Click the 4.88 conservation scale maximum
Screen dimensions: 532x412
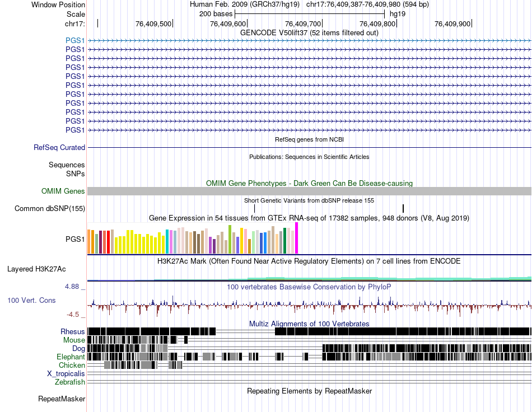pos(72,287)
